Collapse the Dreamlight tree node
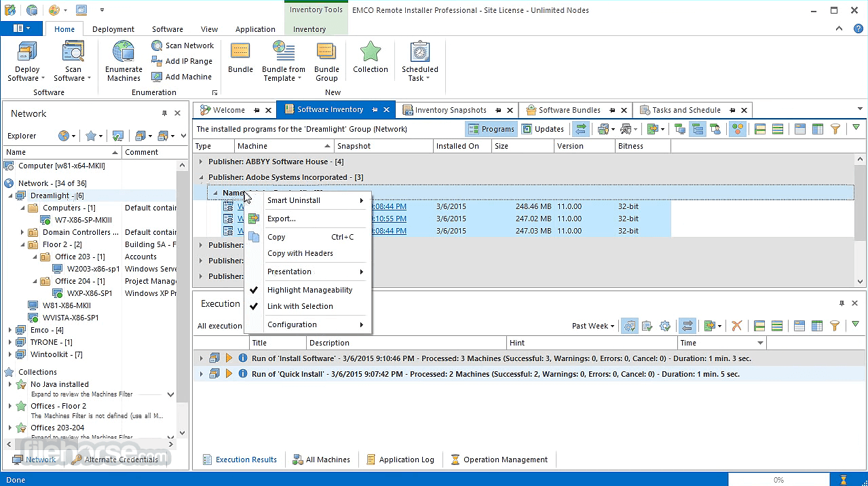The image size is (868, 486). pos(10,195)
